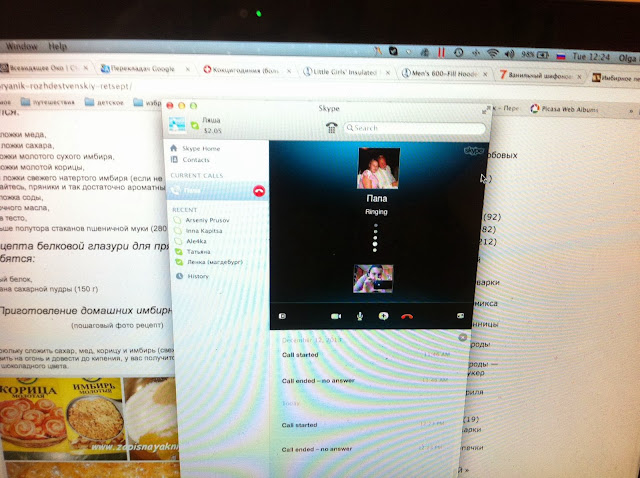Switch to Little Girls' Insulated tab
640x478 pixels.
click(x=345, y=72)
